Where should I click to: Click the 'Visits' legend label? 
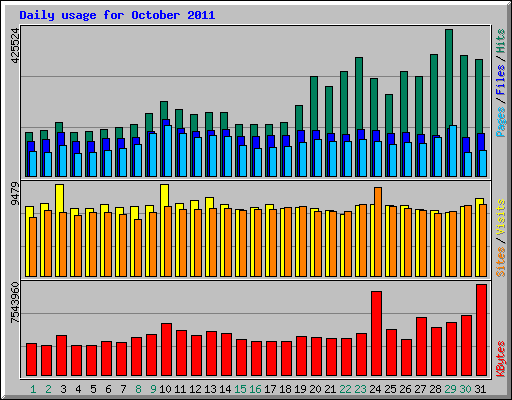point(501,217)
